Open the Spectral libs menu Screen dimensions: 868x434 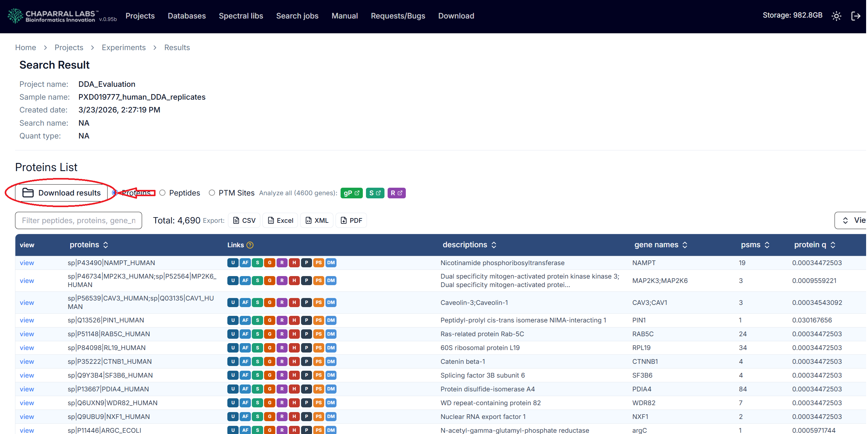click(241, 16)
